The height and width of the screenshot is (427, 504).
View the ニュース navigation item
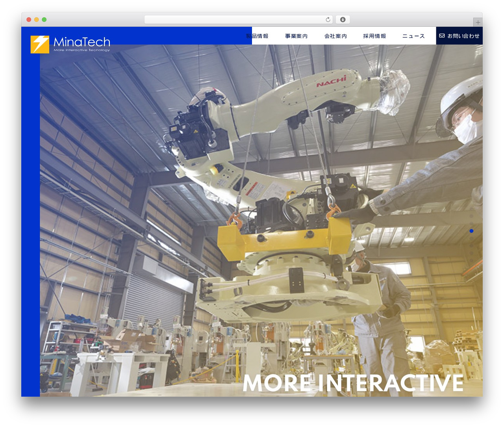pos(413,36)
